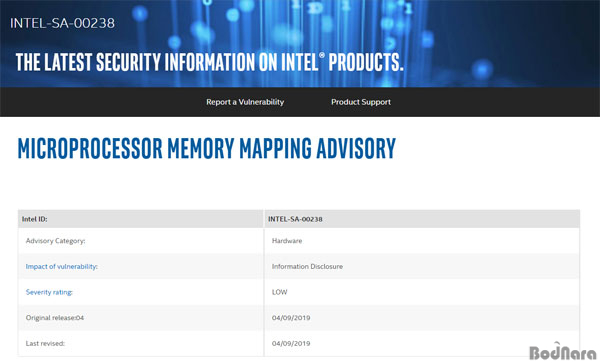Click the 'Advisory Category:' label
The image size is (600, 363).
click(55, 241)
